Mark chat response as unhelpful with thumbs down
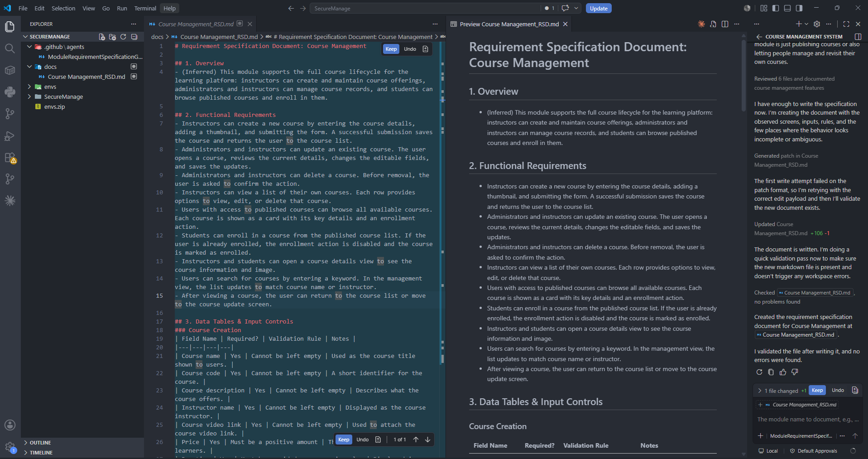The width and height of the screenshot is (868, 459). click(795, 372)
